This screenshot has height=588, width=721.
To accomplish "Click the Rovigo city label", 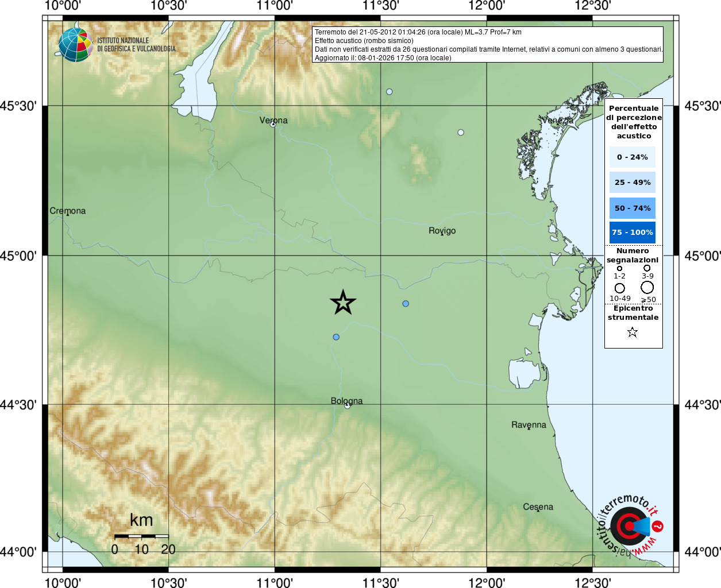I will coord(442,231).
